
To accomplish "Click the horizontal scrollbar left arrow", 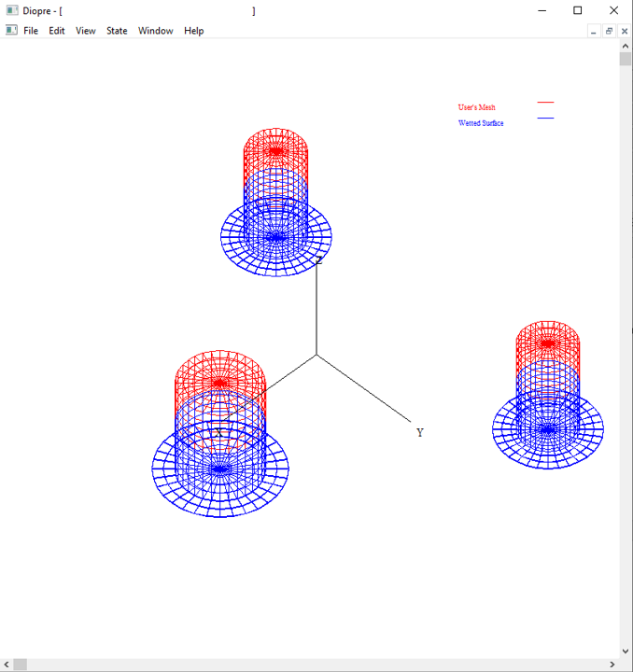I will pos(7,665).
